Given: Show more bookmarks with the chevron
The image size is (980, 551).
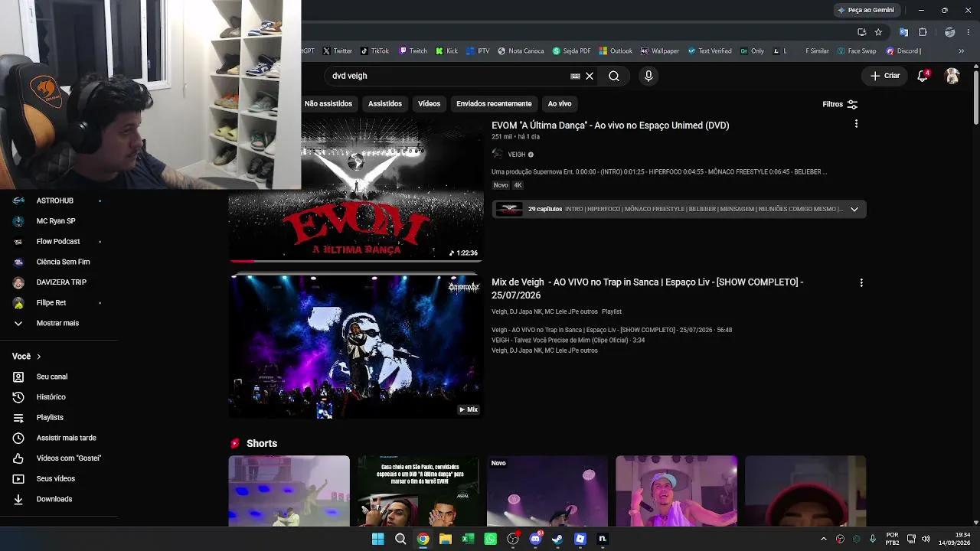Looking at the screenshot, I should [x=962, y=51].
